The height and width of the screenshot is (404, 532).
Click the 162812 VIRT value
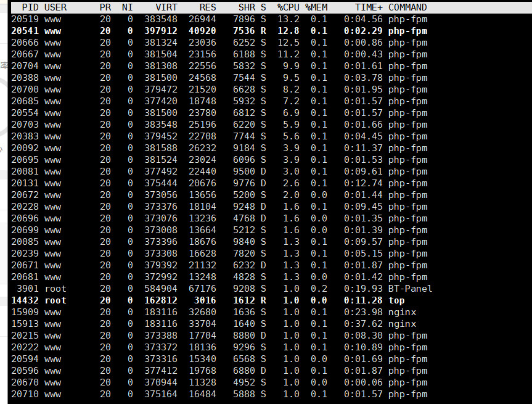pos(161,300)
